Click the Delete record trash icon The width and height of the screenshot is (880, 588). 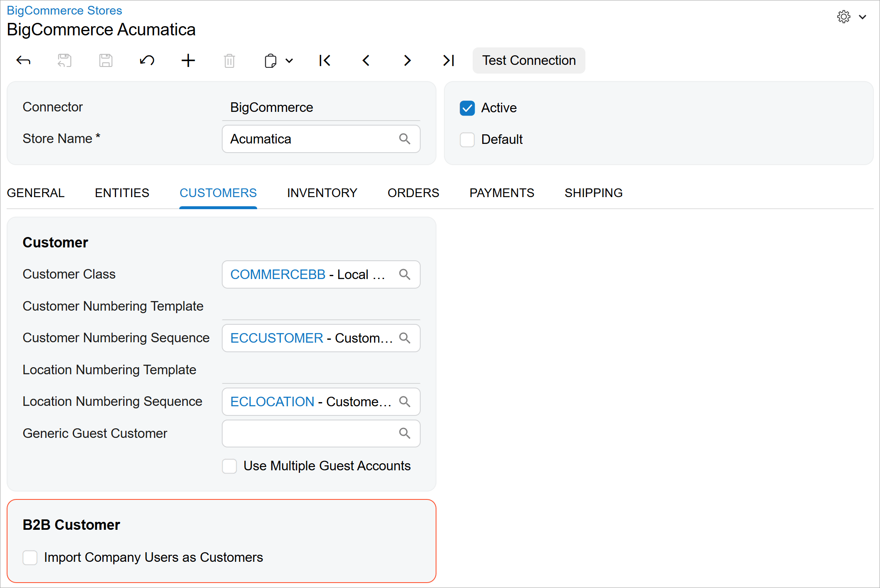(x=229, y=60)
